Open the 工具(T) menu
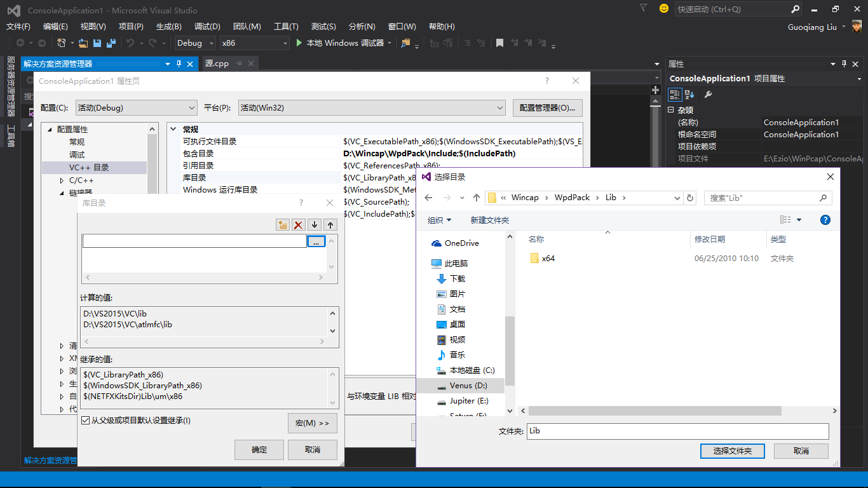 pyautogui.click(x=286, y=26)
